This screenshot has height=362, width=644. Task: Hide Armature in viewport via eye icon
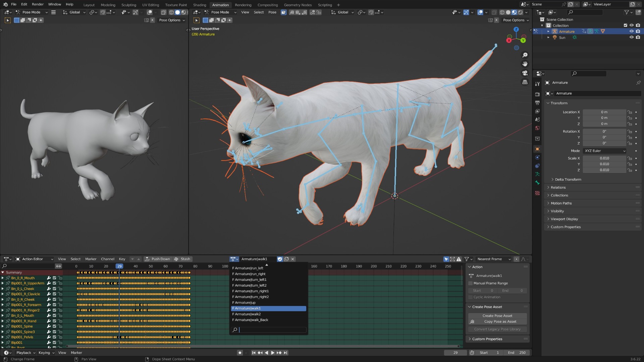(x=632, y=32)
